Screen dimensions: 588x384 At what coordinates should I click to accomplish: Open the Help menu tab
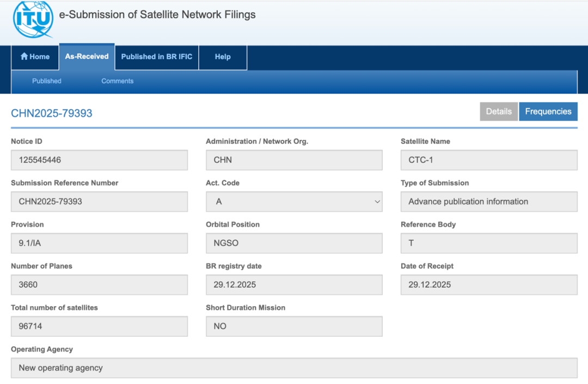click(223, 57)
